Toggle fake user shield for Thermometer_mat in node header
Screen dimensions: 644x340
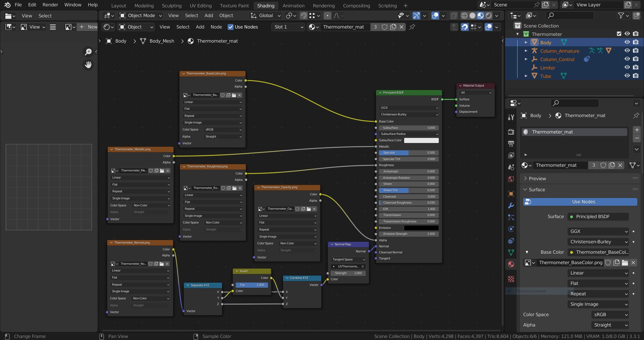[x=385, y=27]
